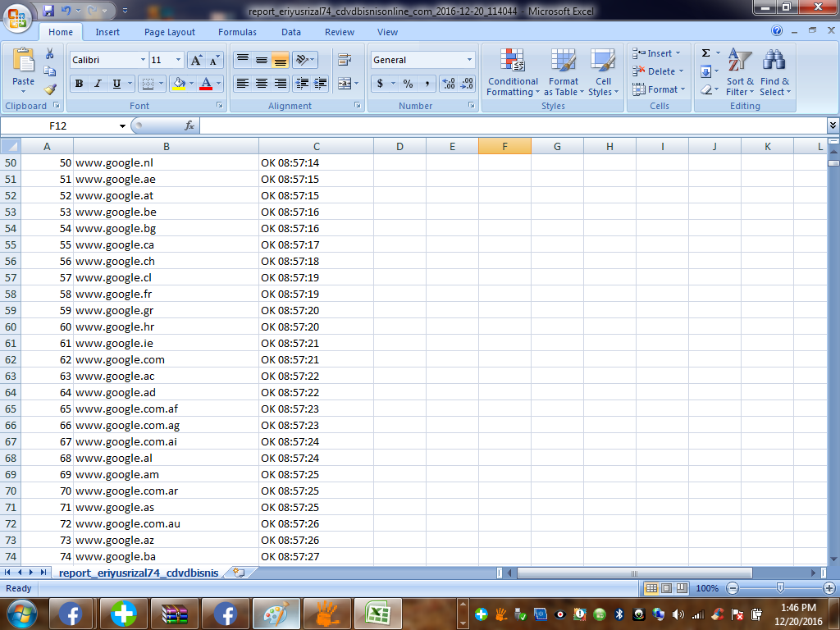
Task: Click the zoom in plus button
Action: pos(830,588)
